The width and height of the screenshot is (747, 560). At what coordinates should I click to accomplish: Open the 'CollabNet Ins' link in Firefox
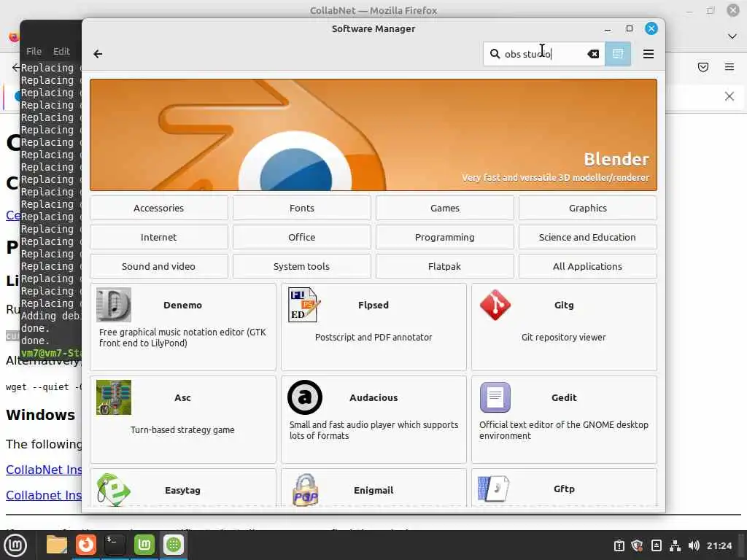pos(44,470)
